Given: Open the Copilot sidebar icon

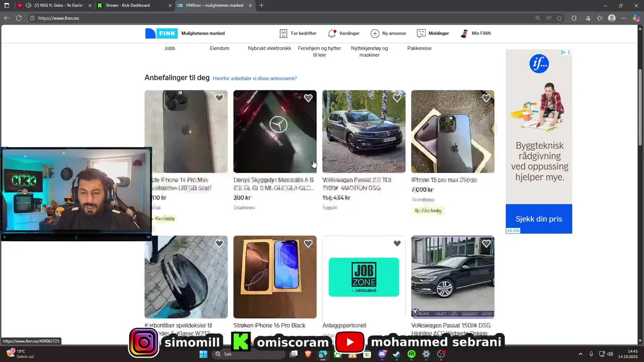Looking at the screenshot, I should coord(636,18).
